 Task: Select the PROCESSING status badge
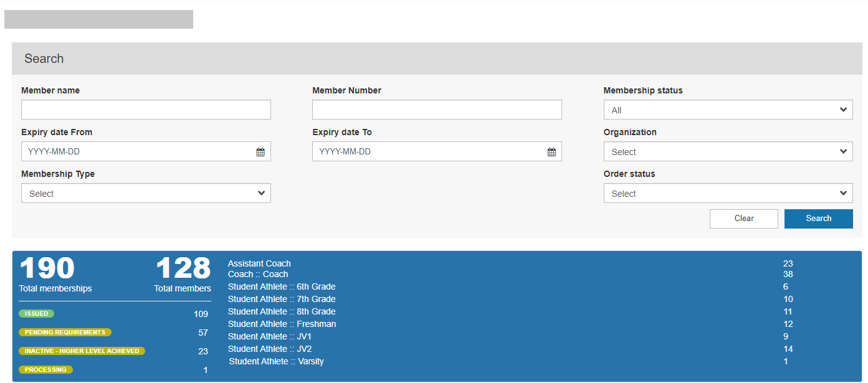click(46, 370)
